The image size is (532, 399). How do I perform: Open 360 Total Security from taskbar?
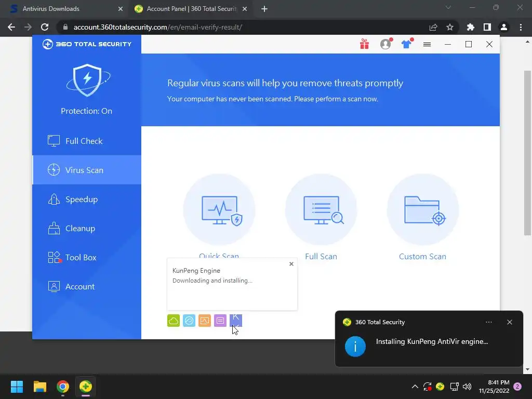click(x=86, y=387)
